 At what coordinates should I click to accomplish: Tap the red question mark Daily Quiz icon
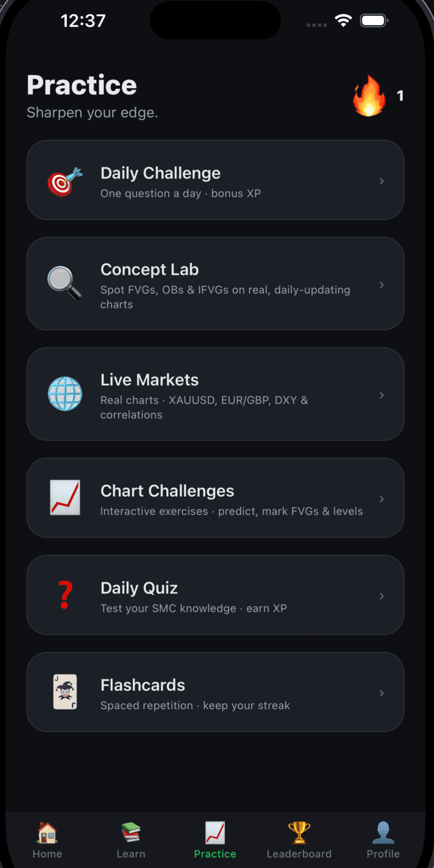65,595
